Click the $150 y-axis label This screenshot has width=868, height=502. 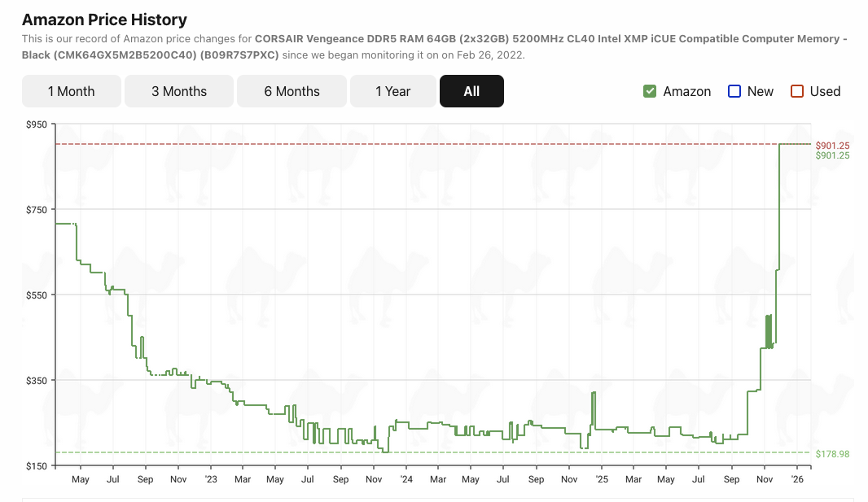click(x=37, y=466)
